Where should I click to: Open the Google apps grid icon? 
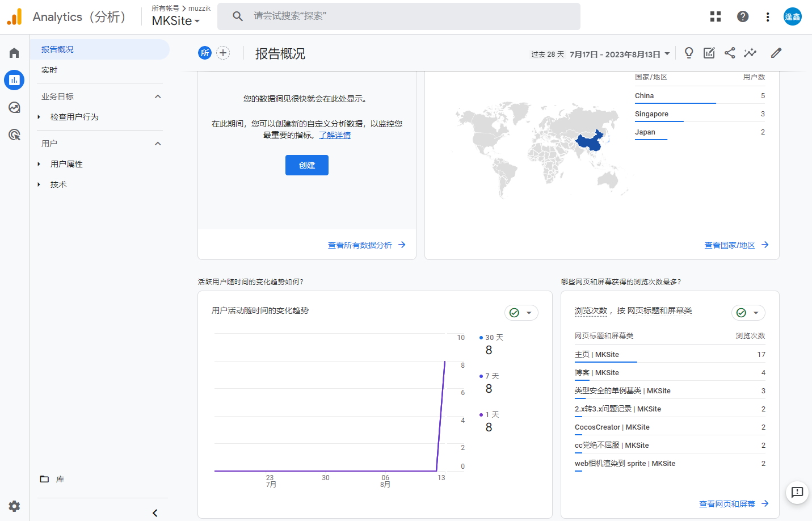pyautogui.click(x=716, y=16)
